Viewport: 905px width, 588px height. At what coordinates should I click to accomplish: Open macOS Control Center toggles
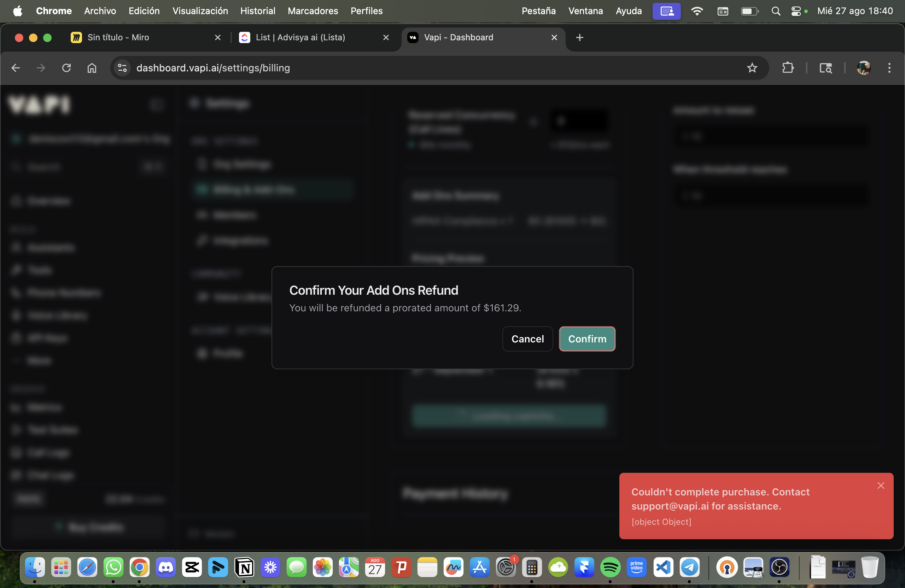coord(795,11)
